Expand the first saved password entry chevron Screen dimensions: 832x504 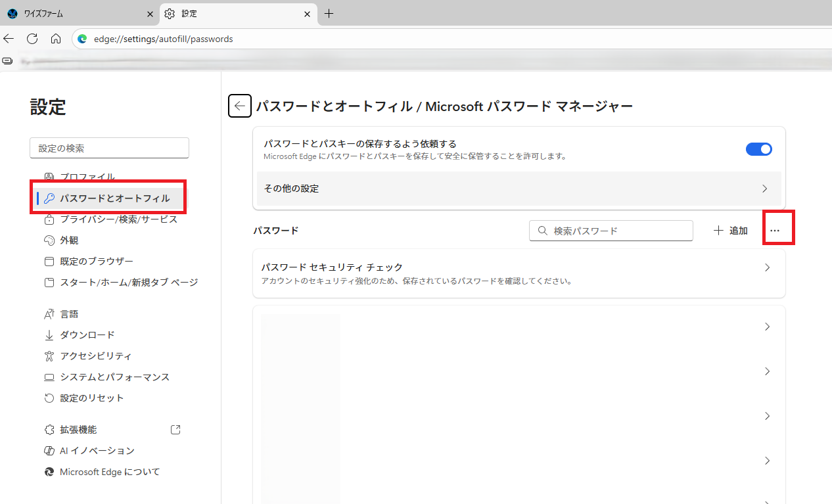point(767,327)
